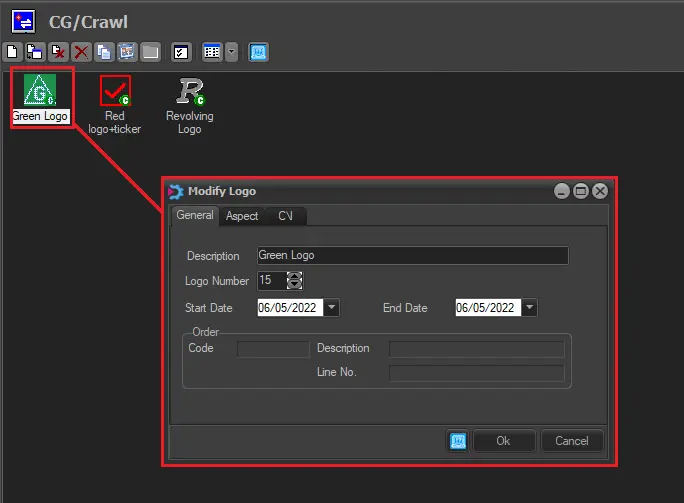The width and height of the screenshot is (684, 503).
Task: Switch to the Aspect tab
Action: pos(242,216)
